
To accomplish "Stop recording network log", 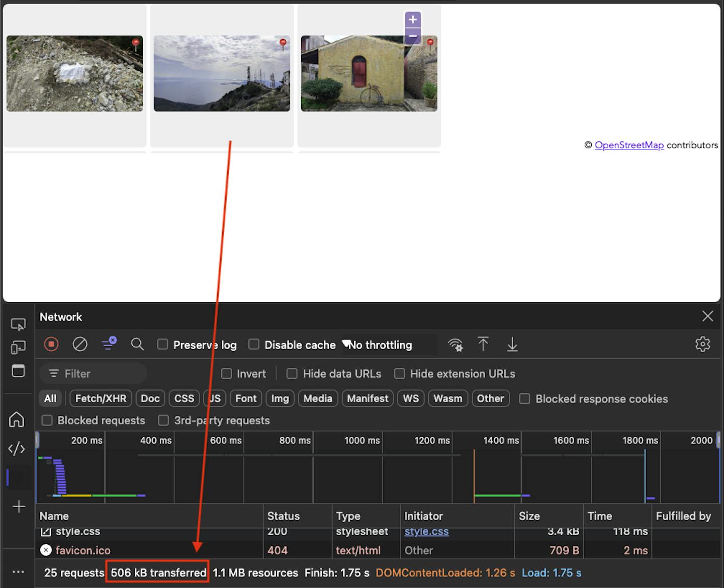I will tap(51, 345).
